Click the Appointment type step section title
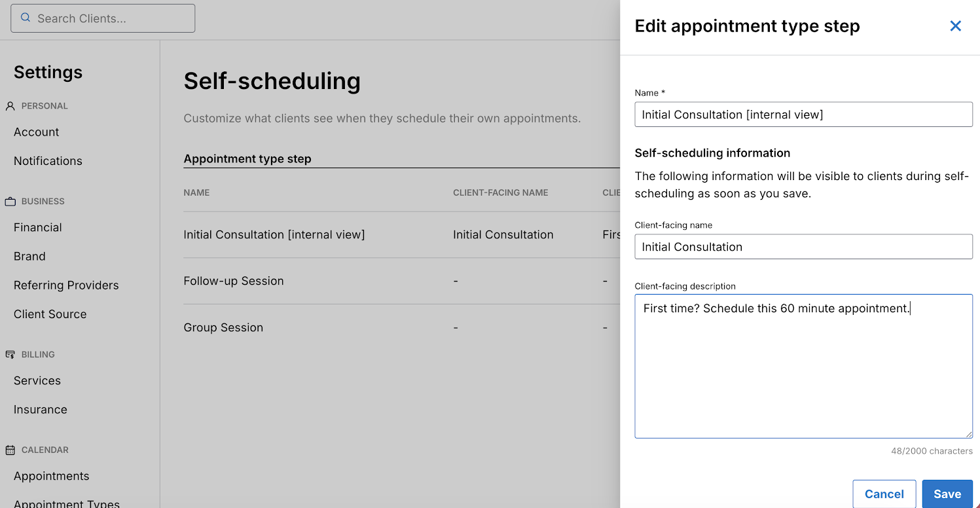 [247, 158]
